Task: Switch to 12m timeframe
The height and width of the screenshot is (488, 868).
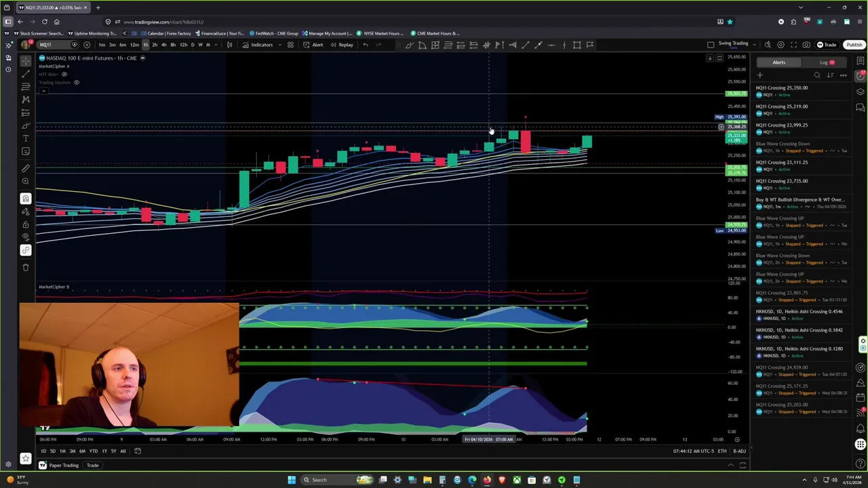Action: coord(134,45)
